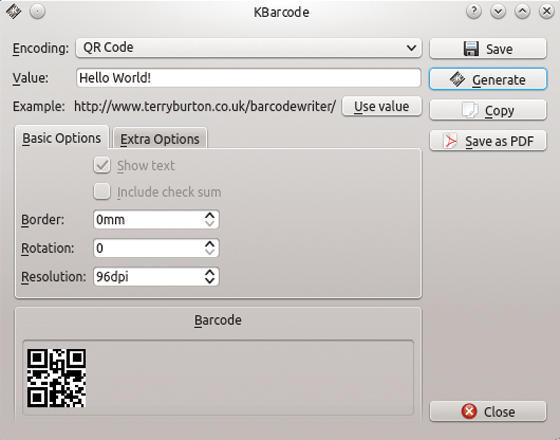
Task: Click the floppy disk Save icon
Action: pos(471,49)
